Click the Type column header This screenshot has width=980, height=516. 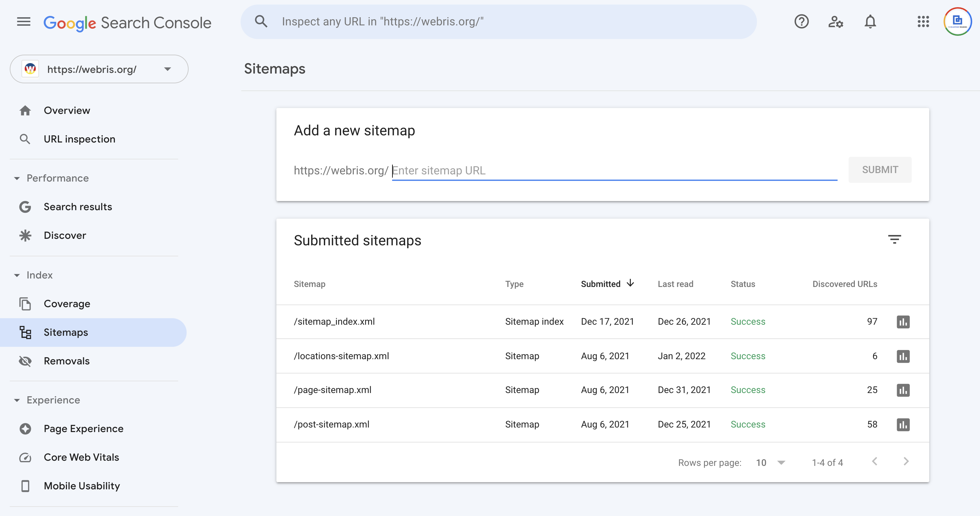point(514,284)
